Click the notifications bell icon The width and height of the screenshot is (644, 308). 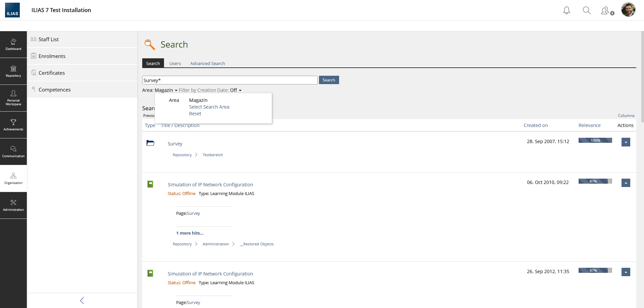coord(567,10)
